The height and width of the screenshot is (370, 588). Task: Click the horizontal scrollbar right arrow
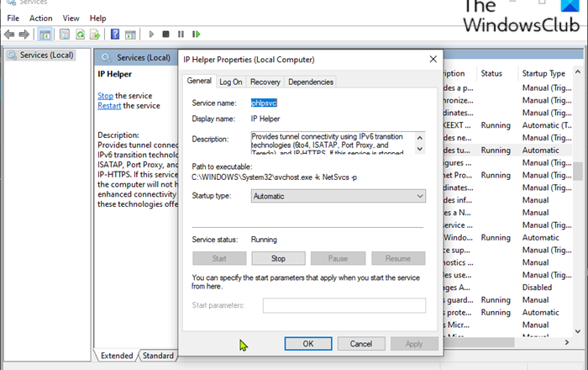(567, 342)
